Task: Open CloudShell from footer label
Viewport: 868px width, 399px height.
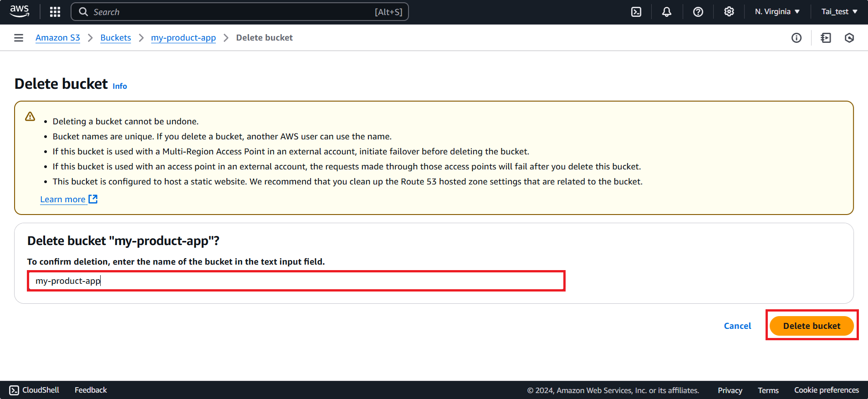Action: tap(41, 390)
